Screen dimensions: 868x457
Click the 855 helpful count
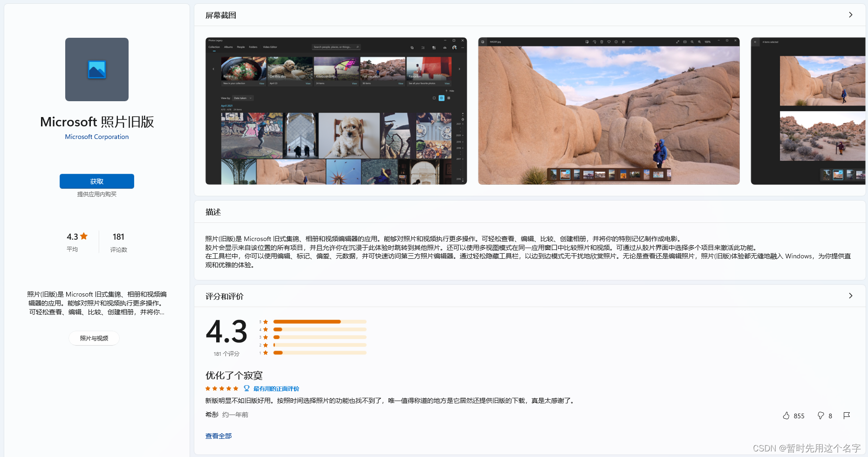tap(799, 416)
